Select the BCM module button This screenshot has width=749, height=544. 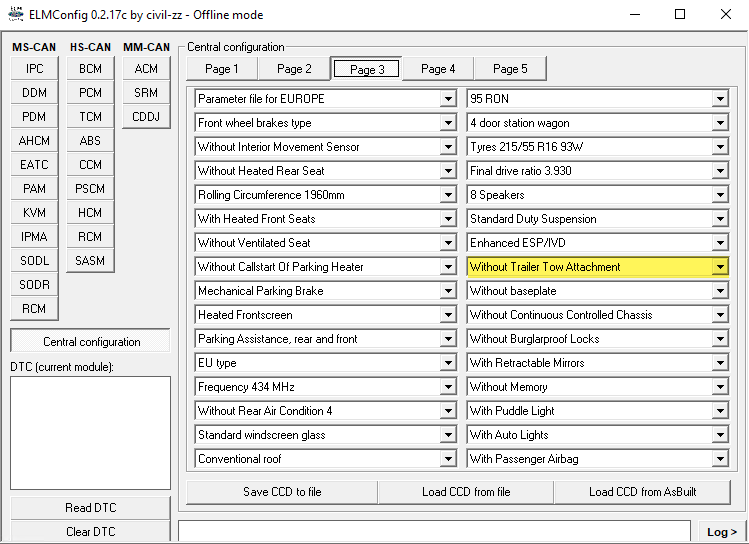point(90,69)
